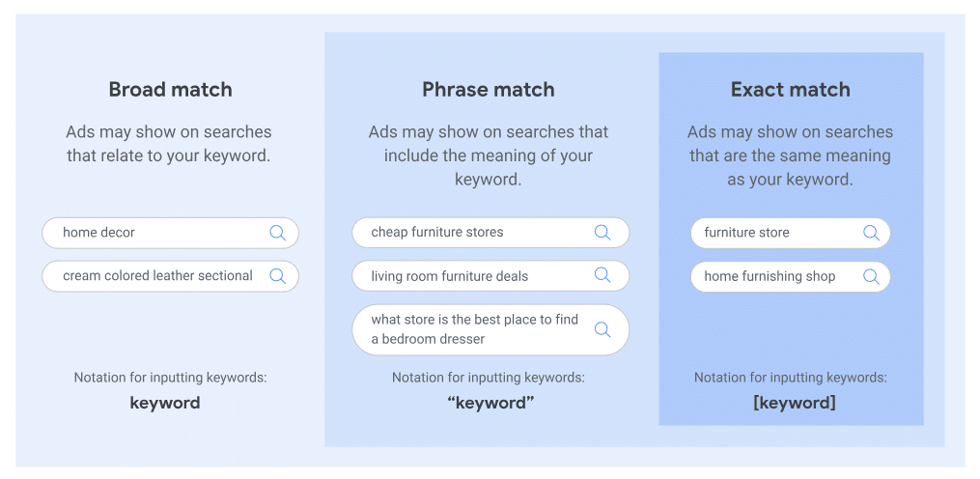Image resolution: width=980 pixels, height=479 pixels.
Task: Click the bracketed [keyword] notation
Action: [794, 403]
